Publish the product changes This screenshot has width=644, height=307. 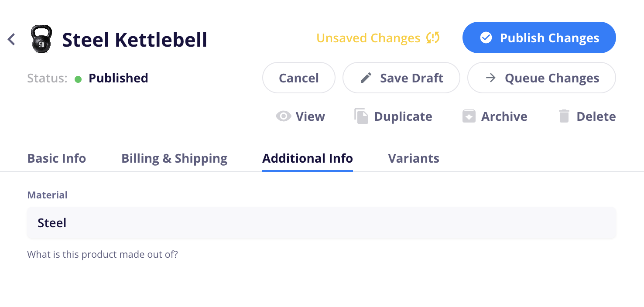(539, 38)
